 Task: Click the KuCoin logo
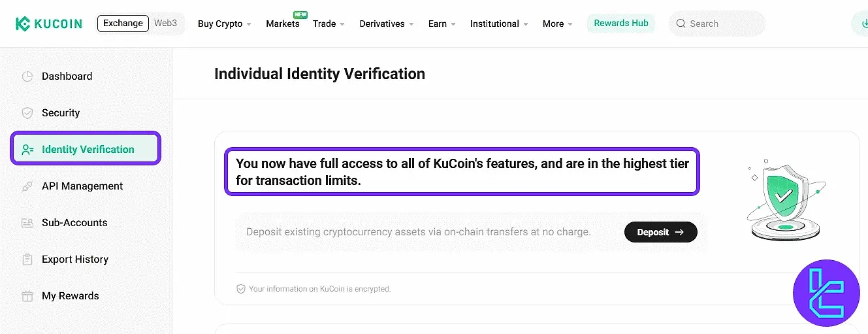(x=49, y=24)
